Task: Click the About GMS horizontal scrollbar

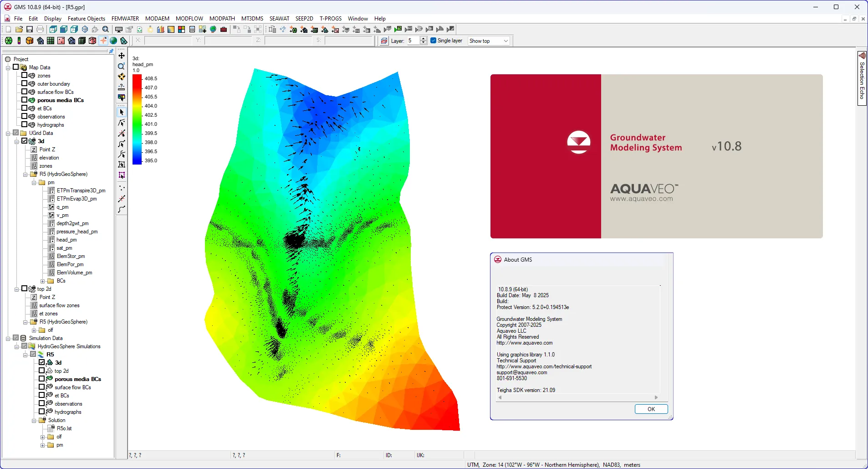Action: (x=578, y=397)
